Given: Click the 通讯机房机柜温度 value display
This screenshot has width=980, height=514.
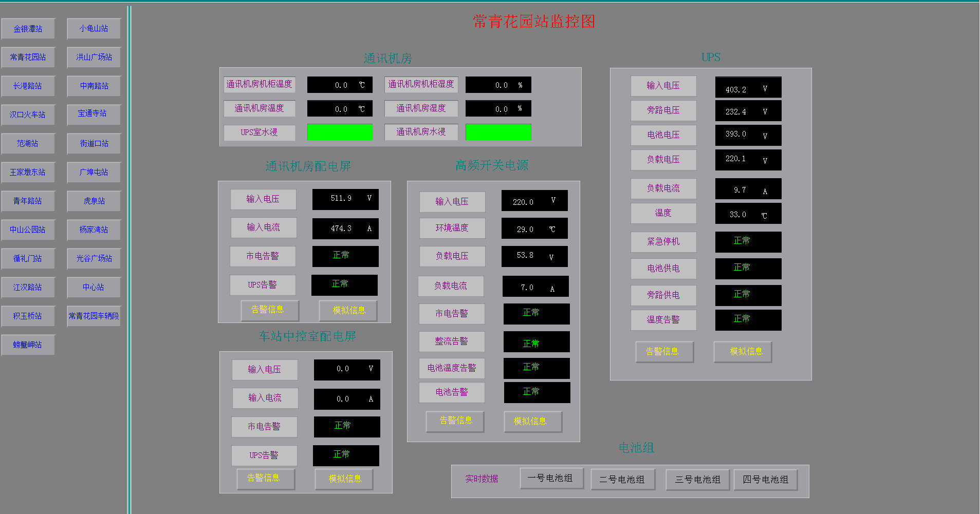Looking at the screenshot, I should point(340,85).
